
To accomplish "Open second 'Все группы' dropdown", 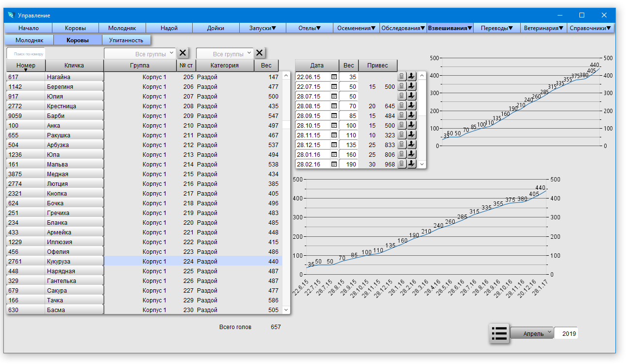I will 225,54.
